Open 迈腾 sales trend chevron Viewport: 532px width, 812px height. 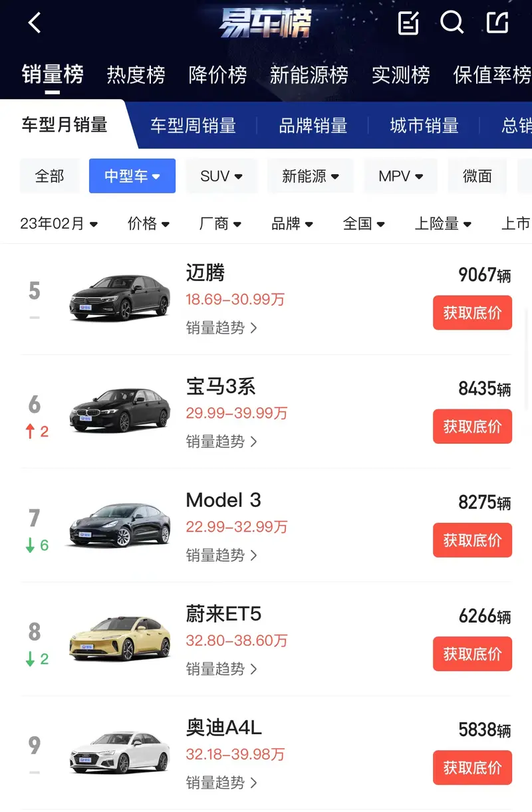tap(253, 328)
